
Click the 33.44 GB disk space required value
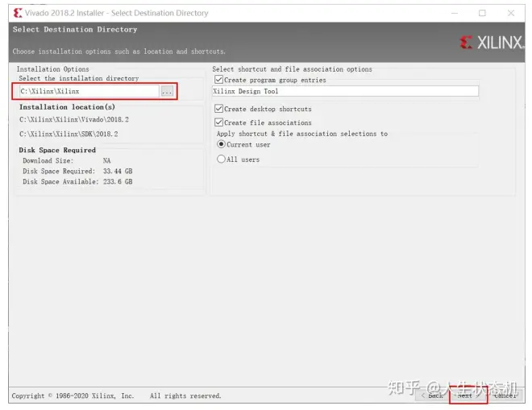click(x=118, y=172)
